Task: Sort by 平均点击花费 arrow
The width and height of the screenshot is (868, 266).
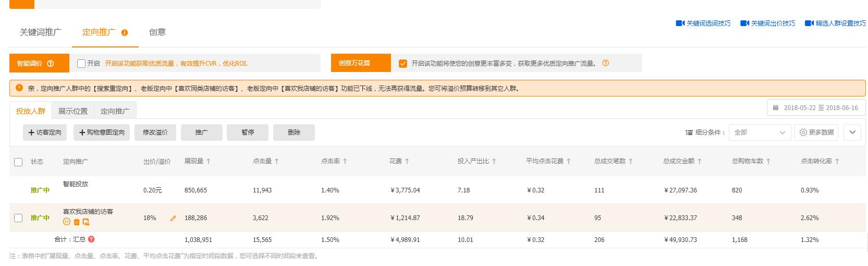Action: coord(569,161)
